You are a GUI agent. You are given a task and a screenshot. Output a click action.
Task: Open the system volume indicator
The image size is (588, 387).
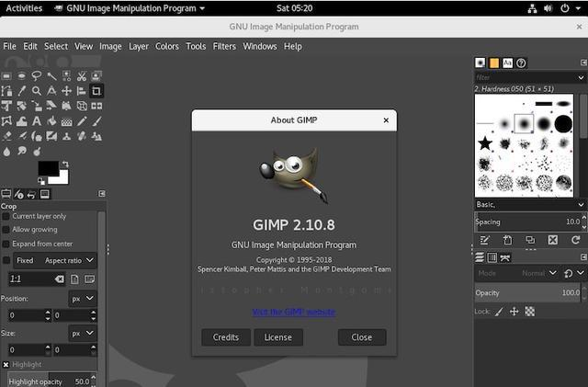coord(548,8)
